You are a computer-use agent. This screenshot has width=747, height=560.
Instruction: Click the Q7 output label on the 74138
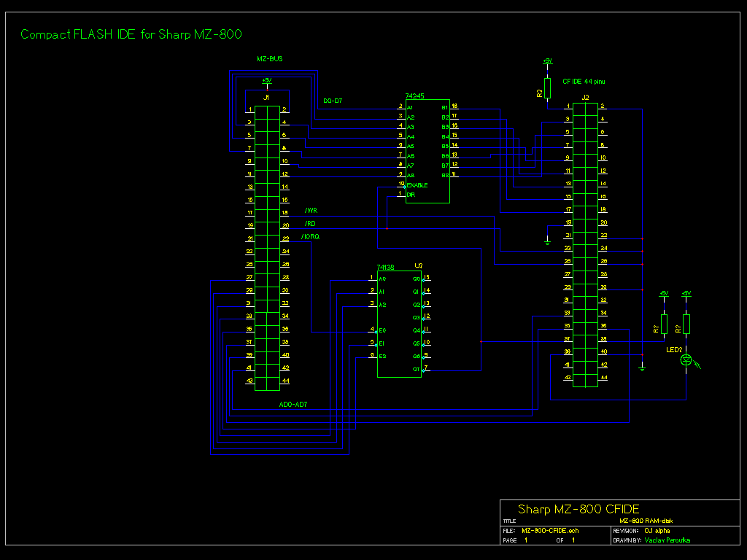[417, 369]
